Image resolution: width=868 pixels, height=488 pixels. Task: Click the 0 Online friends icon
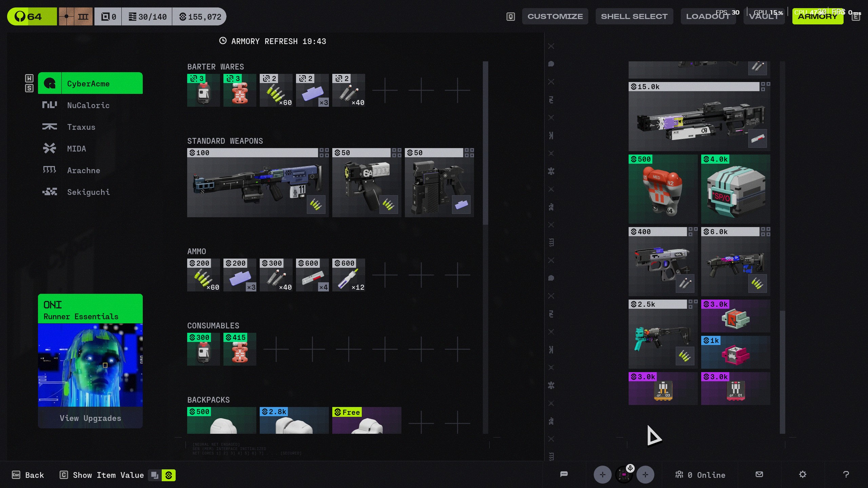pyautogui.click(x=679, y=474)
